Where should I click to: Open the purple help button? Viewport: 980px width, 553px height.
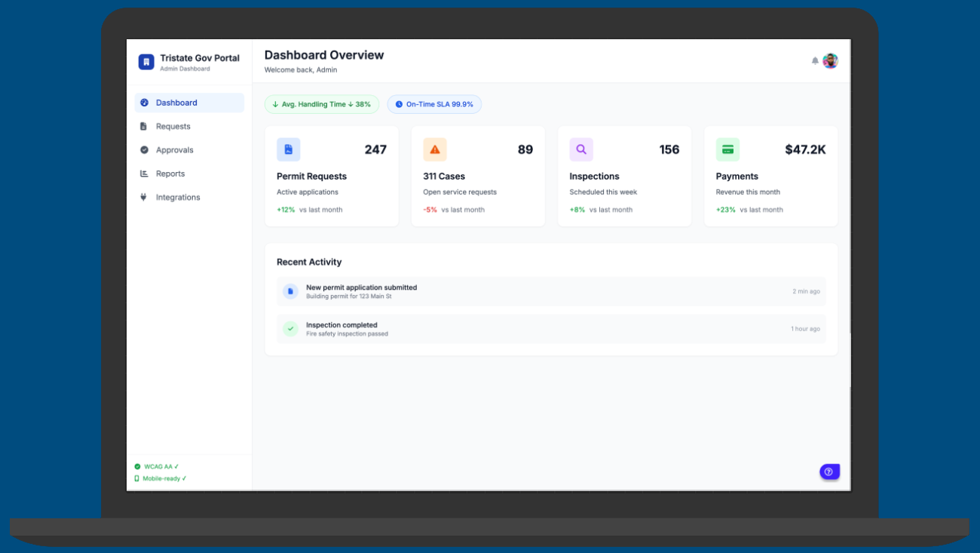(x=829, y=472)
